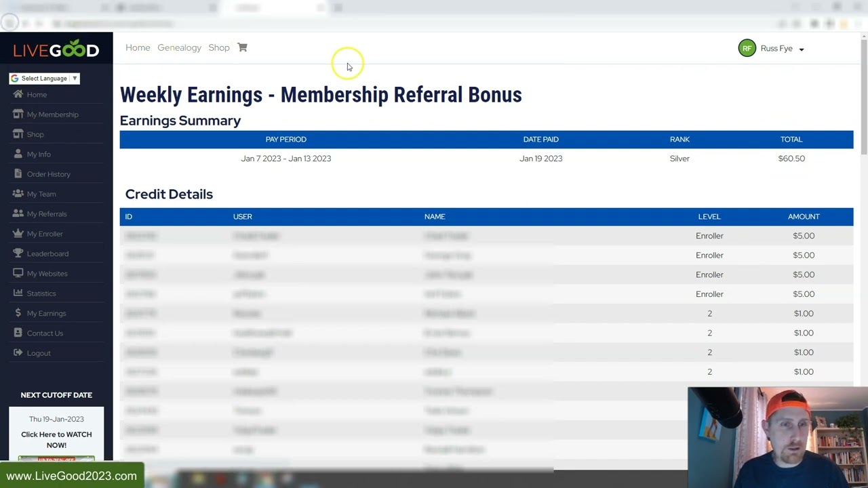Click the TOTAL column header
This screenshot has height=488, width=868.
[x=791, y=139]
